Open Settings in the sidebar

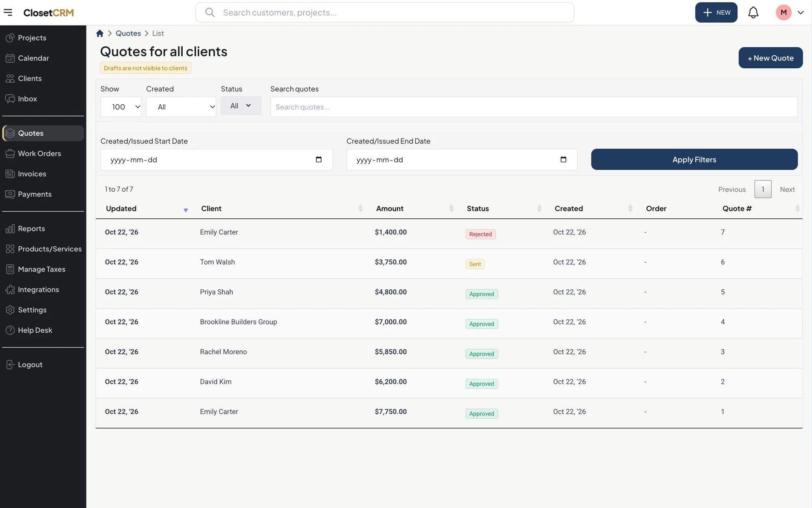tap(43, 310)
